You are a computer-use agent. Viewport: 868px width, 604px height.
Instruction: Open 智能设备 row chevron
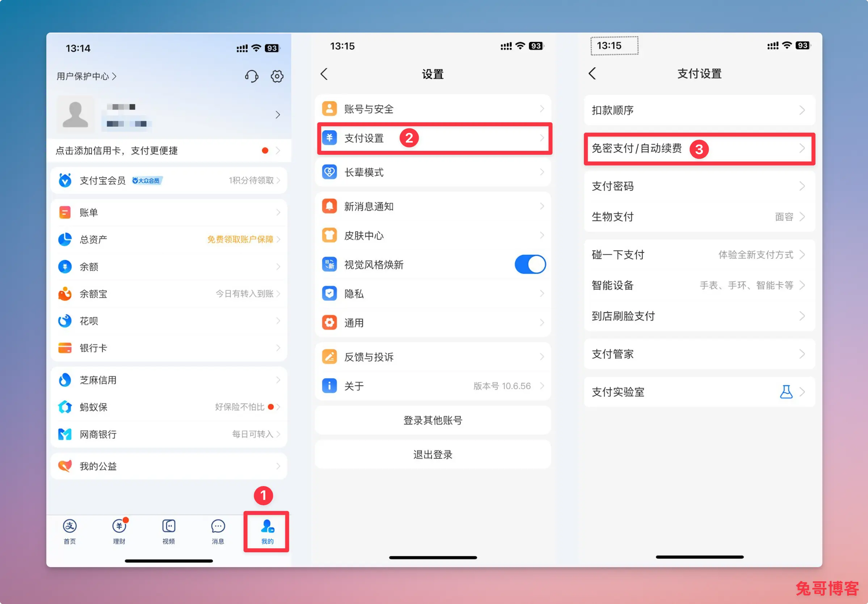(x=802, y=286)
